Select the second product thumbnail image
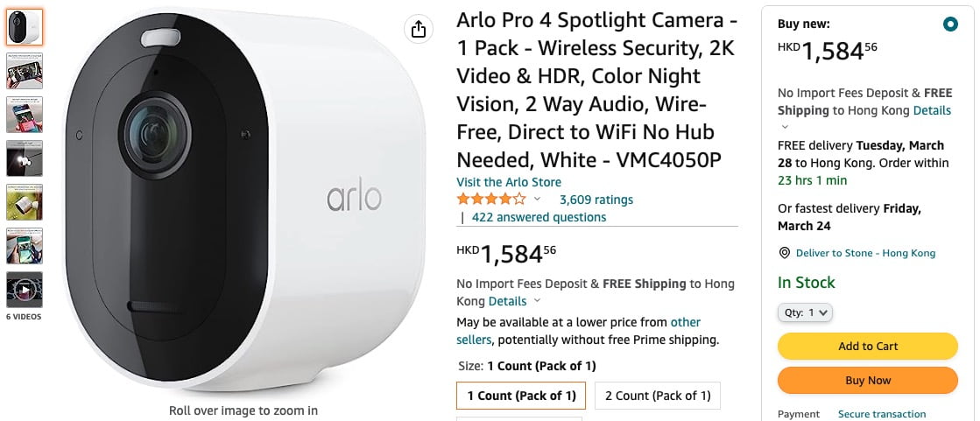The image size is (980, 421). point(25,71)
